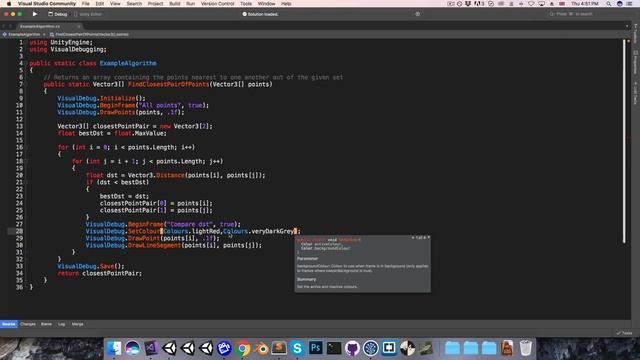Navigate back with the left arrow

[x=4, y=27]
